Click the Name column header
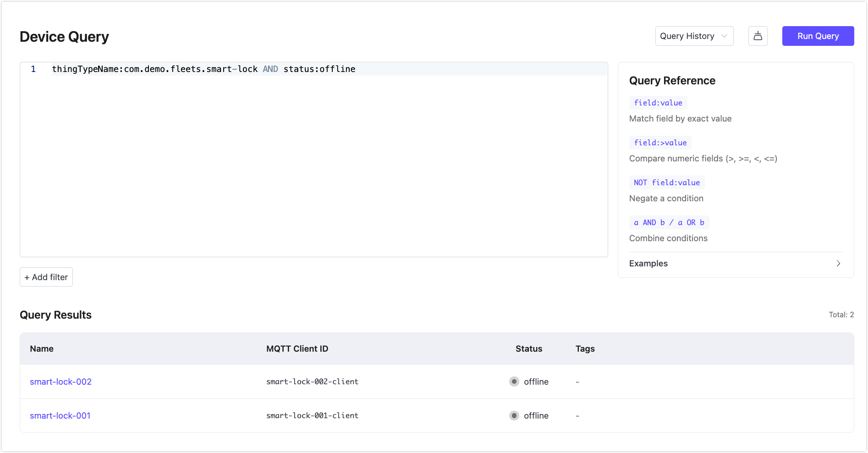 [x=42, y=348]
